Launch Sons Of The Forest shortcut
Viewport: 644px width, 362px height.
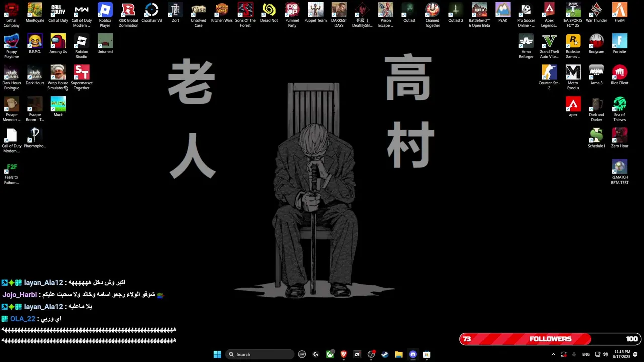click(245, 15)
